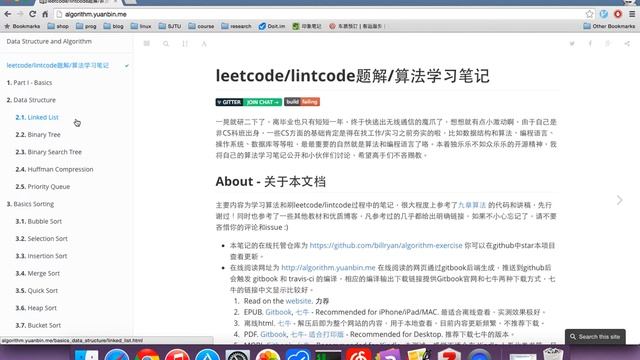Select the leetcode/lintcode intro chapter in sidebar
Image resolution: width=640 pixels, height=360 pixels.
coord(58,65)
